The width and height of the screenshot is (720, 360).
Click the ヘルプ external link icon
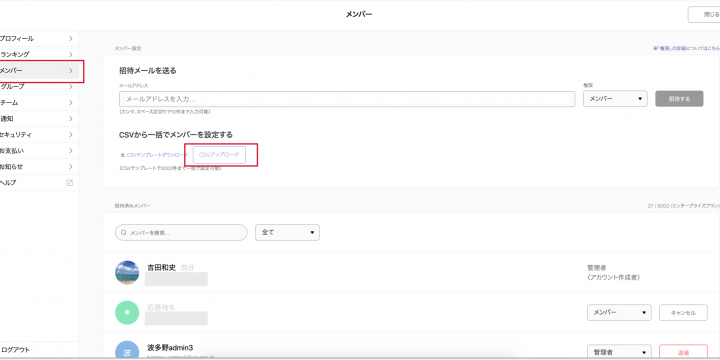[x=70, y=183]
